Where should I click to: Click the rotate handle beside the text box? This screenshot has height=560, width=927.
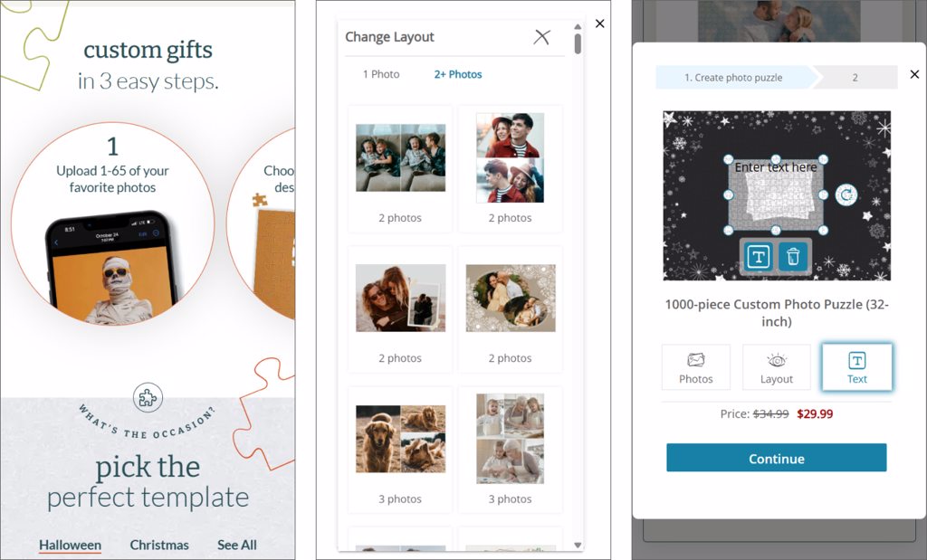click(x=846, y=195)
